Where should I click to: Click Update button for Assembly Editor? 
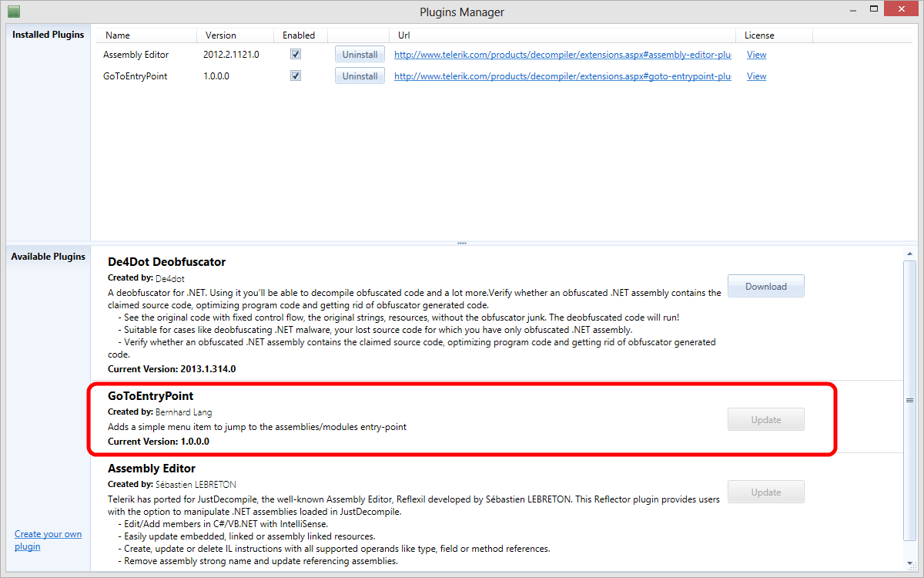(766, 492)
